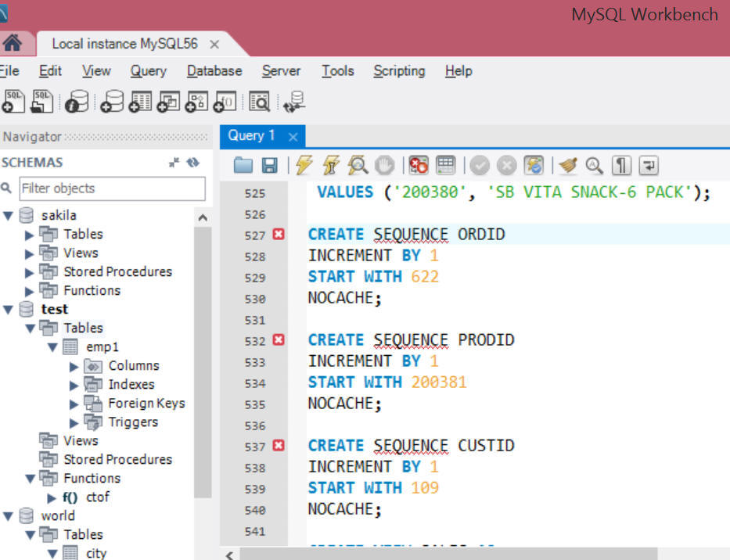Create new schema toolbar icon
Viewport: 730px width, 560px height.
[112, 102]
